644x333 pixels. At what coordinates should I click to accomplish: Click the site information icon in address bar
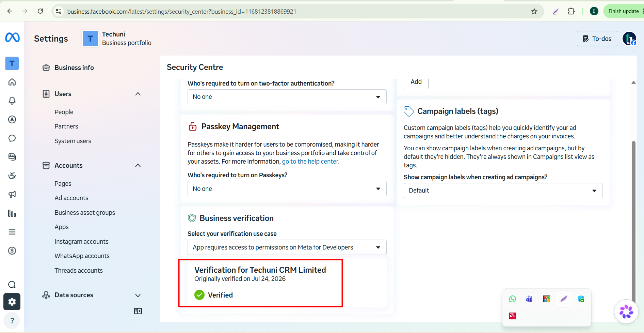tap(59, 11)
